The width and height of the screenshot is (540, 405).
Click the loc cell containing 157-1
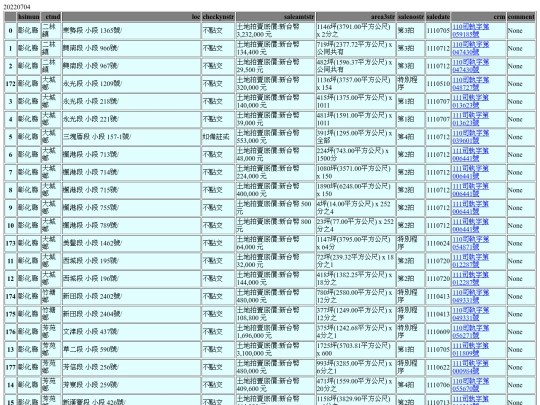[131, 137]
